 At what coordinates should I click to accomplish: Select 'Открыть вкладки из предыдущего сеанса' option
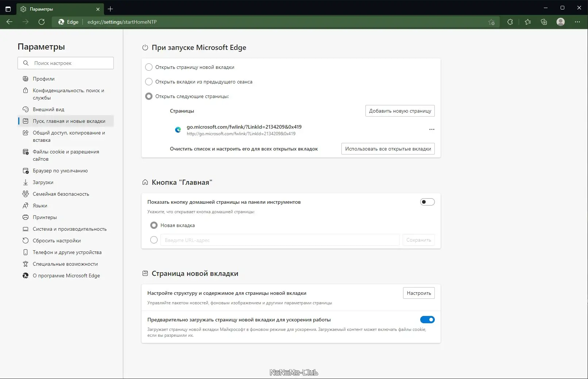pos(149,82)
